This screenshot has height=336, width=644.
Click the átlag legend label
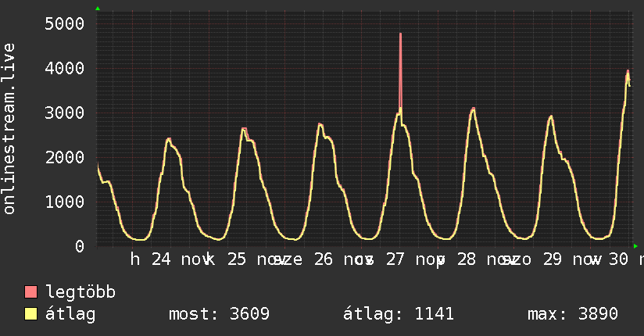[70, 314]
